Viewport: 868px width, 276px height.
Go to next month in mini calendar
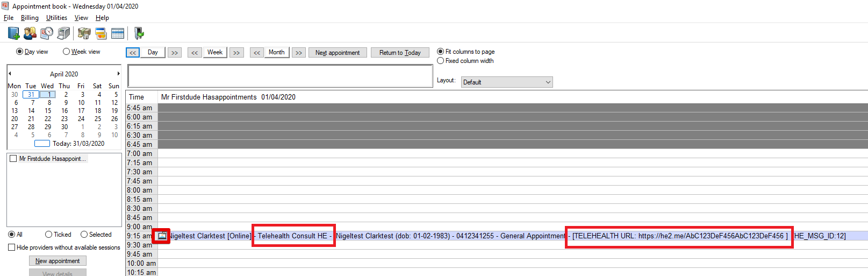click(118, 74)
